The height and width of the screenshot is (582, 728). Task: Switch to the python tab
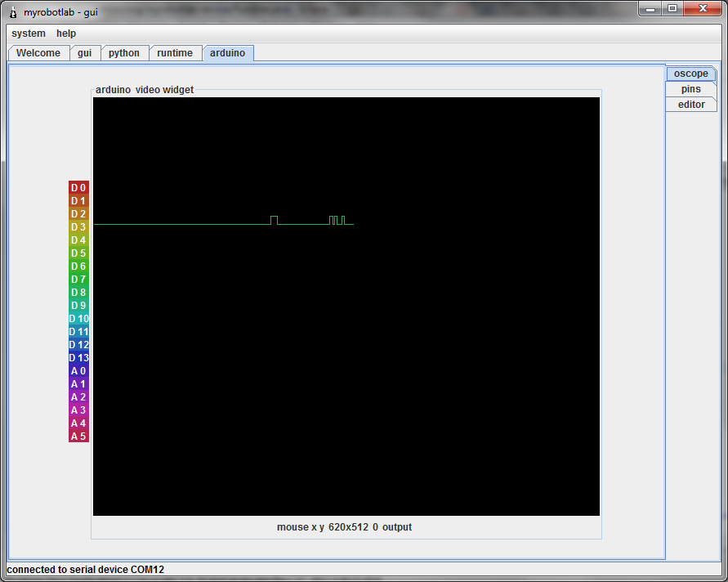coord(124,53)
